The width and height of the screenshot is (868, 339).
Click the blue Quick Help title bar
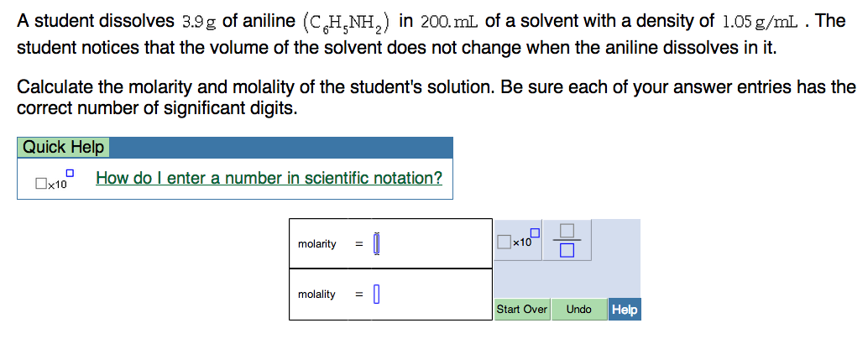point(281,148)
